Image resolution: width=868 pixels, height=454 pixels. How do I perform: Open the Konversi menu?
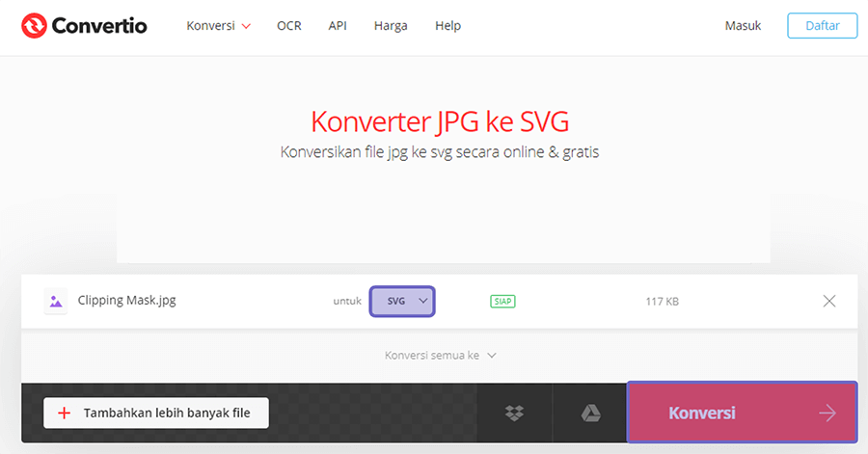click(x=219, y=25)
